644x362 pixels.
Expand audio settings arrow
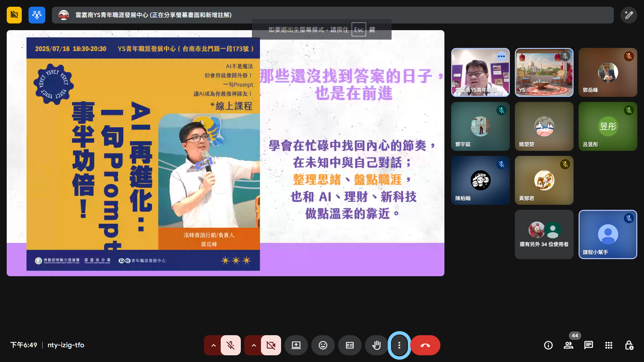(x=213, y=345)
